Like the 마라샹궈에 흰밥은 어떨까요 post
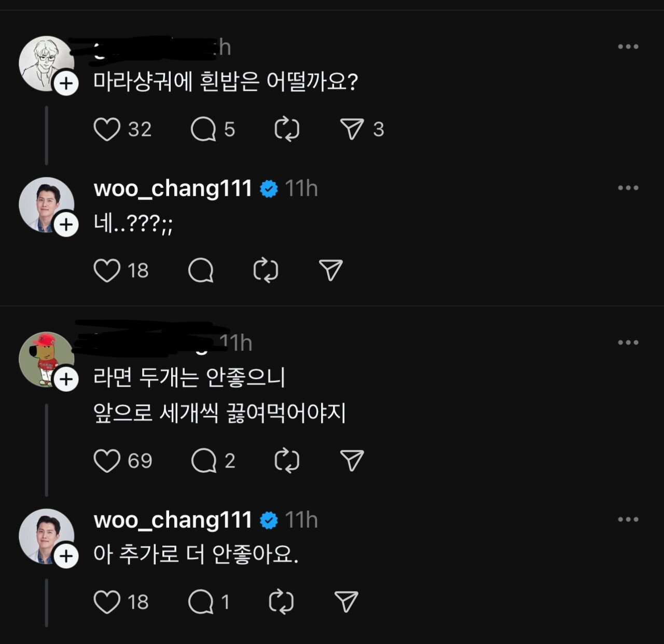This screenshot has height=644, width=664. pyautogui.click(x=107, y=129)
